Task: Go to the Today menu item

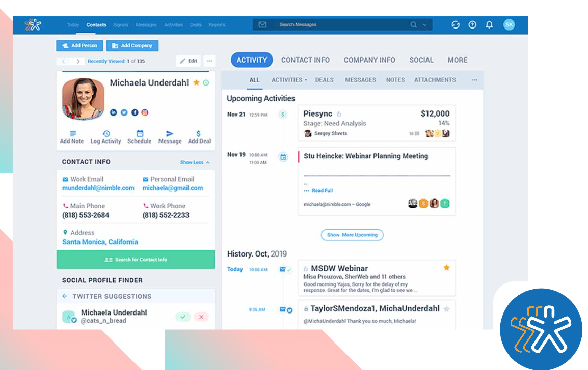Action: 73,25
